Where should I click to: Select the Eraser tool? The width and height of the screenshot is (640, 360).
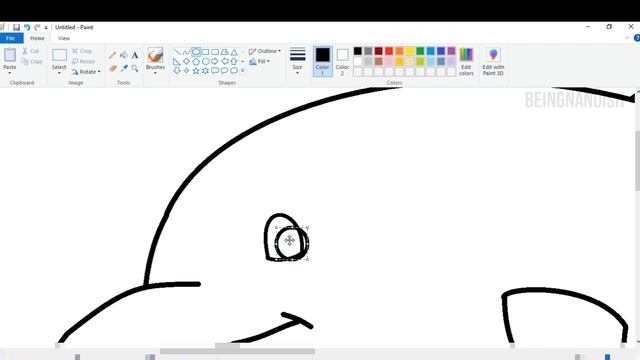[113, 68]
